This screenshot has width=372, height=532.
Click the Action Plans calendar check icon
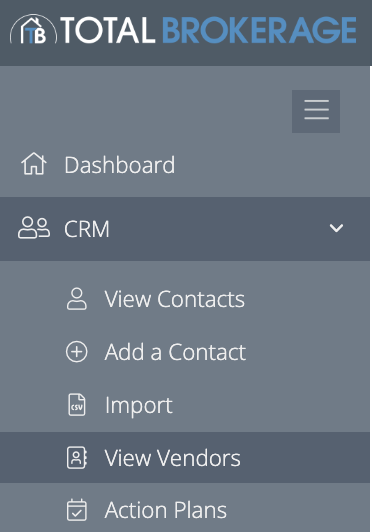(x=77, y=510)
